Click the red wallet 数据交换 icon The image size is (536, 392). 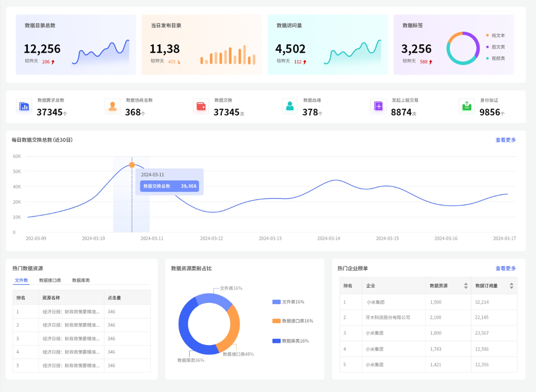201,106
